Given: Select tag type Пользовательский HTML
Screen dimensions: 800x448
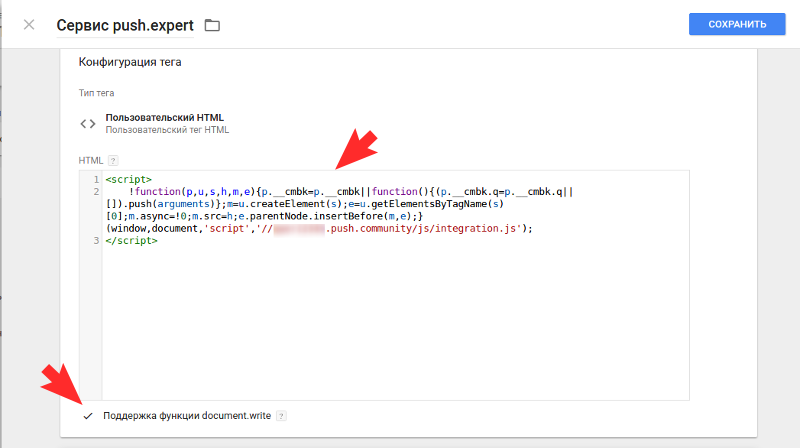Looking at the screenshot, I should [x=164, y=117].
